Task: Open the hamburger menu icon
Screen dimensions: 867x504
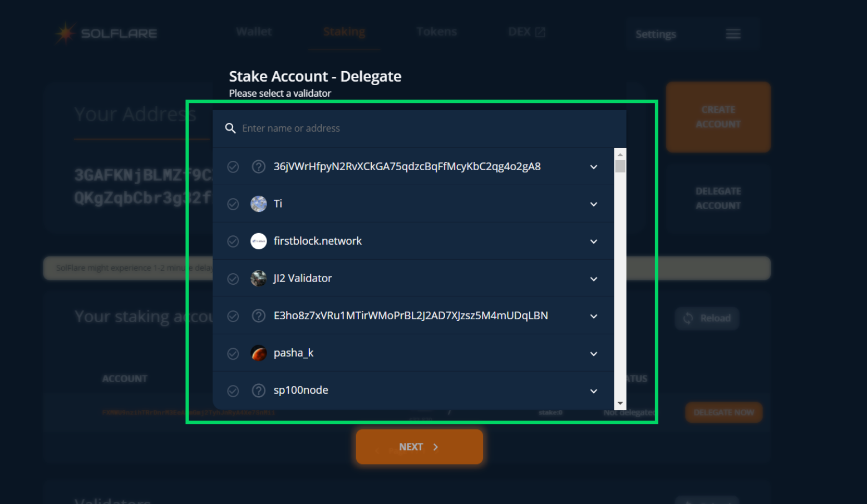Action: pos(733,34)
